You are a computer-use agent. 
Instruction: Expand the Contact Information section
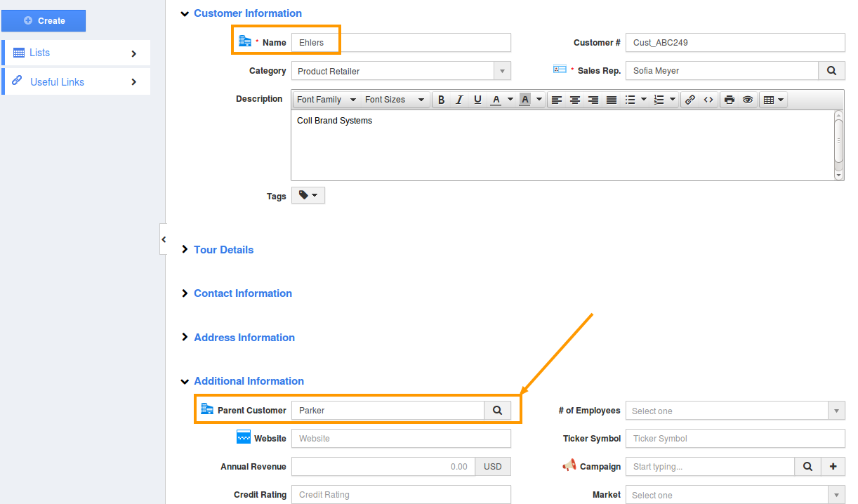pos(185,293)
